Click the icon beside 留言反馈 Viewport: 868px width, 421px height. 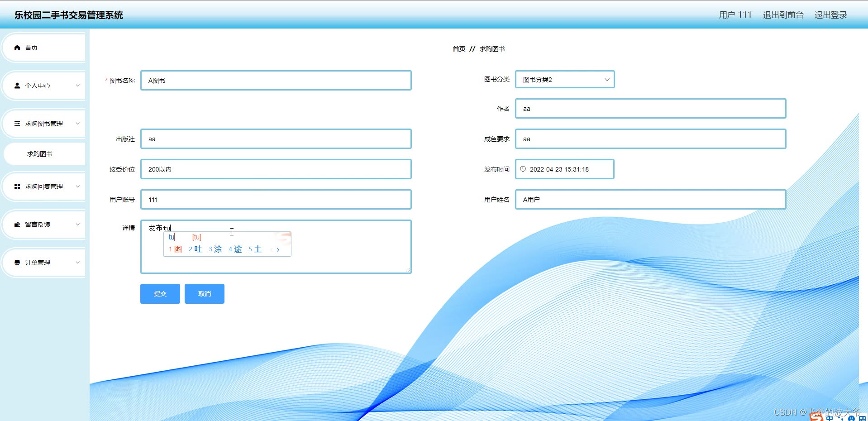pos(17,225)
